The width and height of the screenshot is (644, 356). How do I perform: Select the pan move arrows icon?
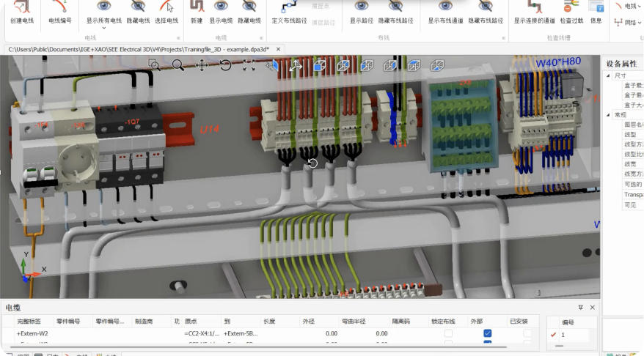click(x=202, y=65)
